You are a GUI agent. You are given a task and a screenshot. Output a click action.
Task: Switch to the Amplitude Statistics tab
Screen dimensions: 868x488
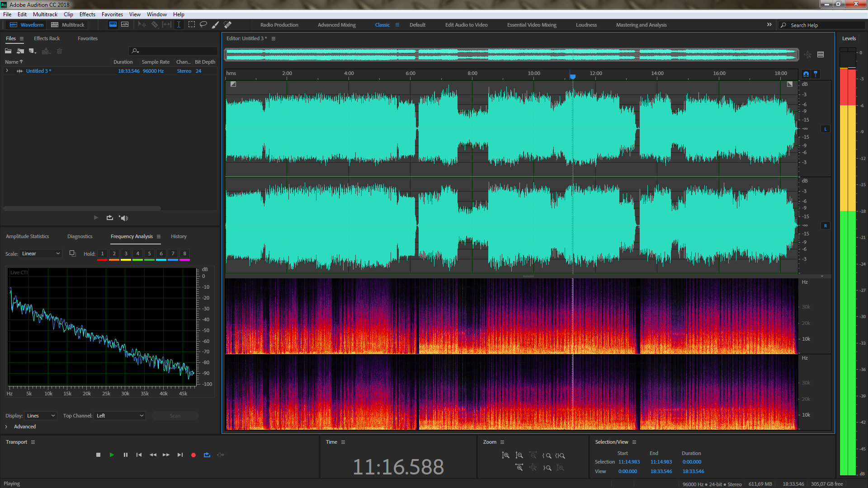27,236
